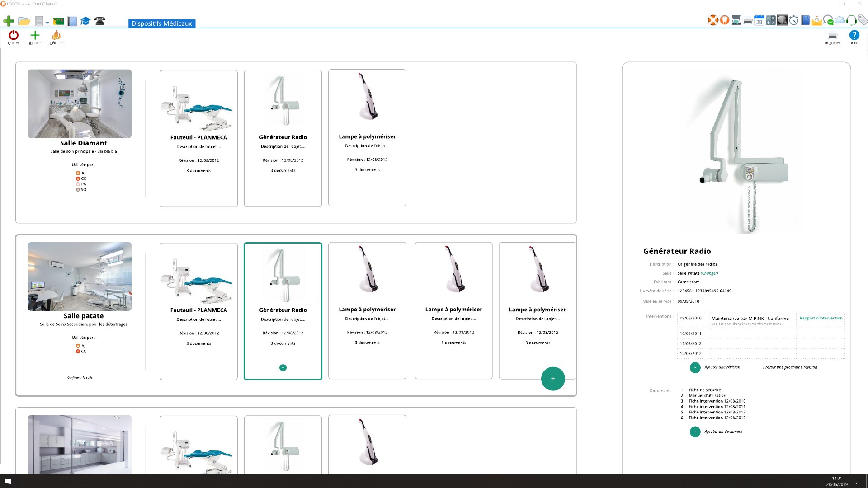Open document Fiche de sécurité

pyautogui.click(x=704, y=390)
